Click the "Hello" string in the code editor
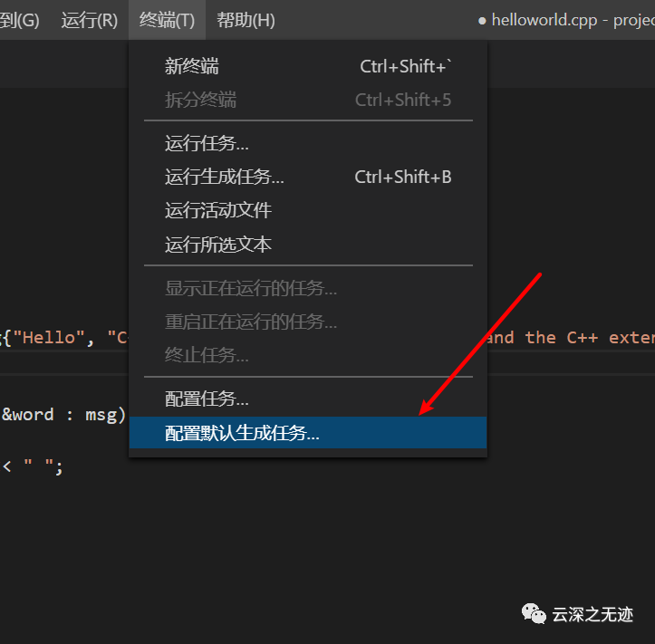Viewport: 655px width, 644px height. coord(49,338)
